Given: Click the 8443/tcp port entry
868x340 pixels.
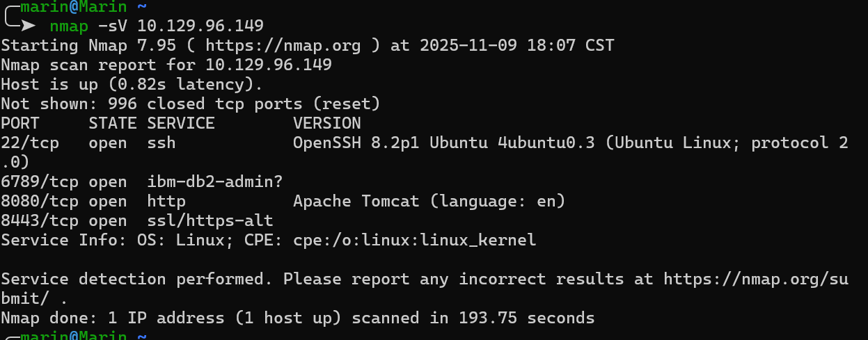Looking at the screenshot, I should (x=40, y=221).
